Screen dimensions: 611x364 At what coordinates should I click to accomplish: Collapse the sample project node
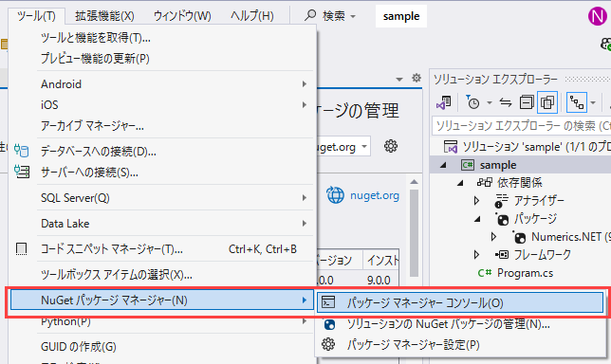coord(443,165)
